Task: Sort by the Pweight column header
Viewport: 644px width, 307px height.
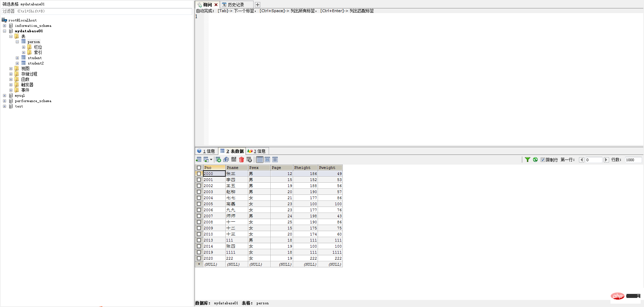Action: [x=330, y=168]
